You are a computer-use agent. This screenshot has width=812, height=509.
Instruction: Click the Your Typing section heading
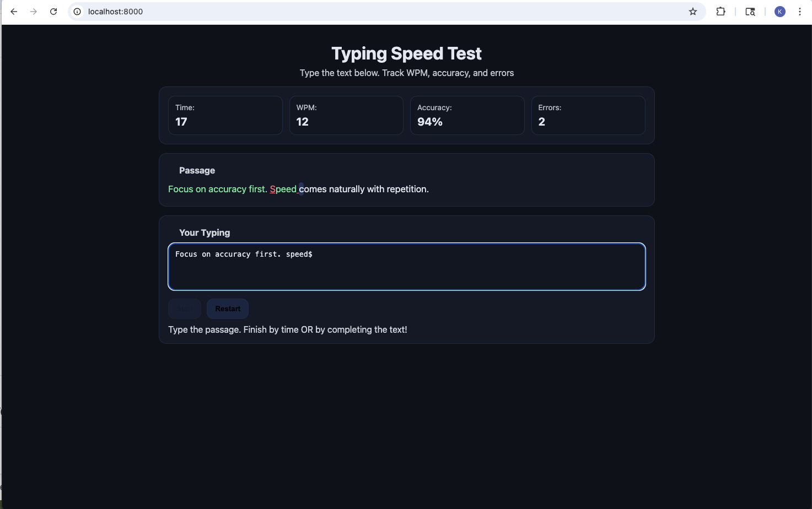pos(205,232)
